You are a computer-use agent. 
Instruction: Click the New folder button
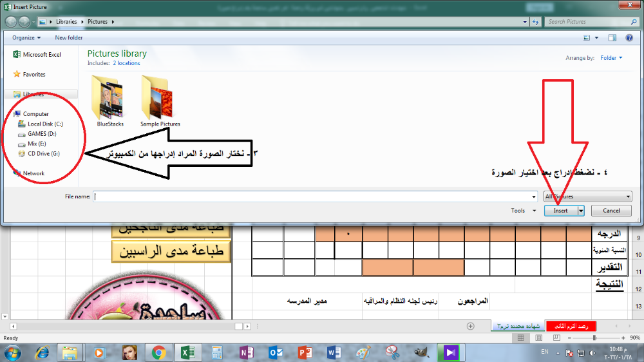click(x=69, y=38)
